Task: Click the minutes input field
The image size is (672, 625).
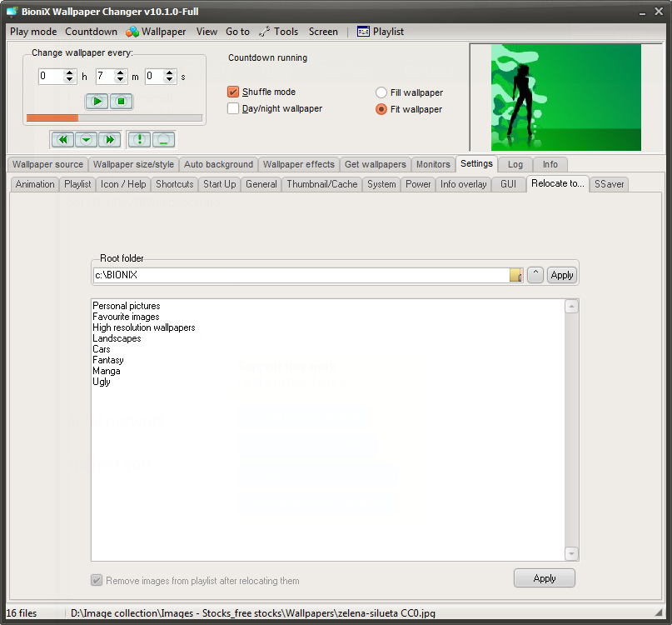Action: click(106, 77)
